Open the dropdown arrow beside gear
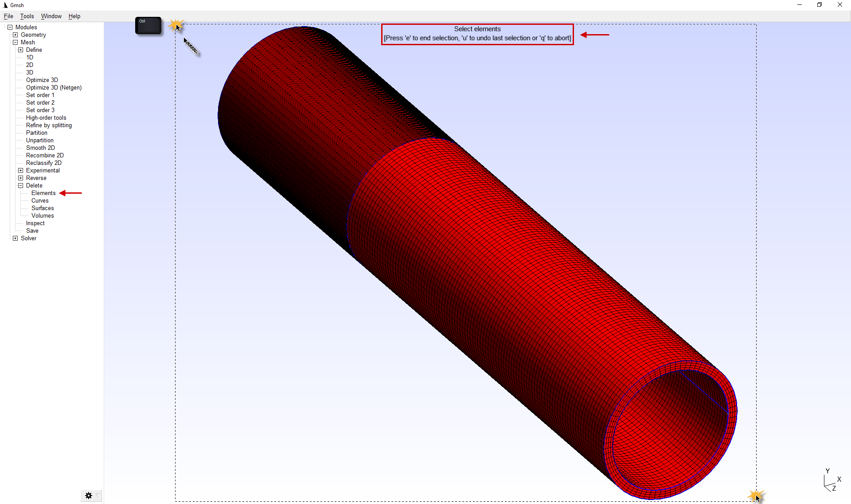The height and width of the screenshot is (504, 851). click(x=98, y=496)
